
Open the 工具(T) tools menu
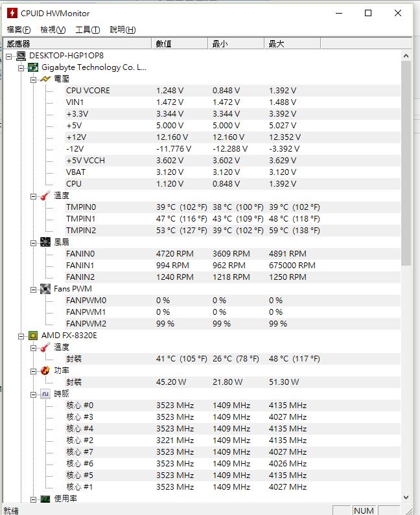(87, 30)
